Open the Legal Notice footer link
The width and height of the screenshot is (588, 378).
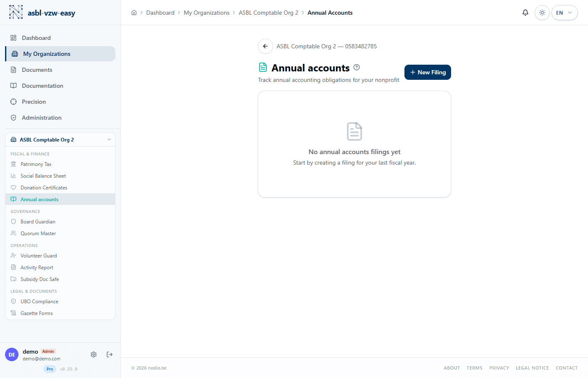[x=532, y=368]
